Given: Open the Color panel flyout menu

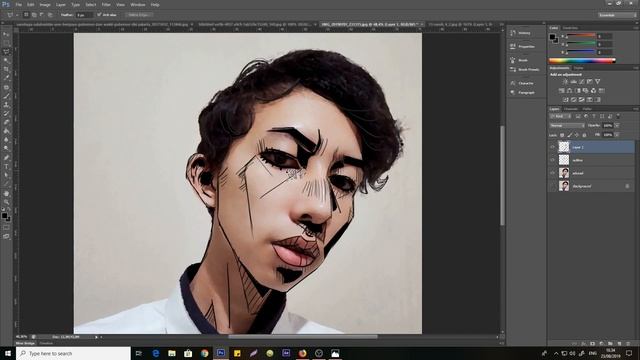Looking at the screenshot, I should [x=636, y=28].
